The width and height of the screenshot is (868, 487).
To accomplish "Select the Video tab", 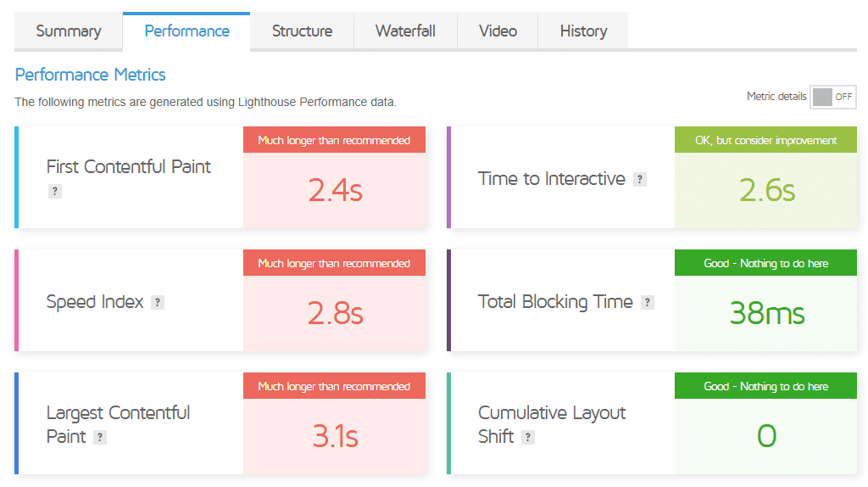I will coord(498,31).
